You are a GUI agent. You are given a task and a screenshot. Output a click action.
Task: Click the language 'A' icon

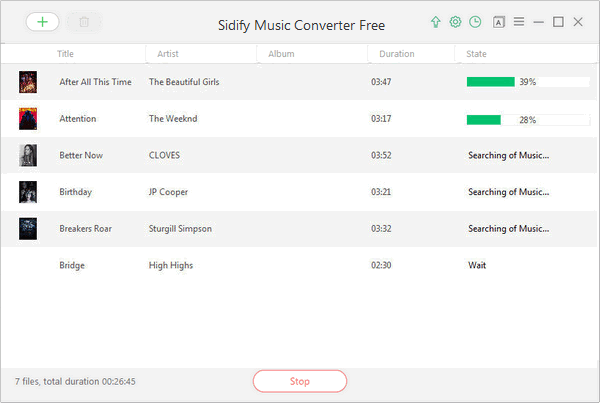click(499, 22)
